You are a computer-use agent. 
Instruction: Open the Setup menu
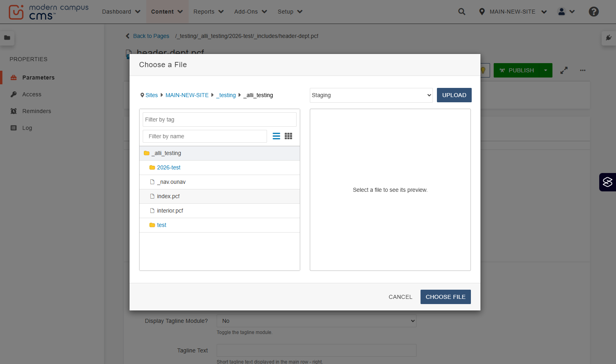click(x=290, y=12)
